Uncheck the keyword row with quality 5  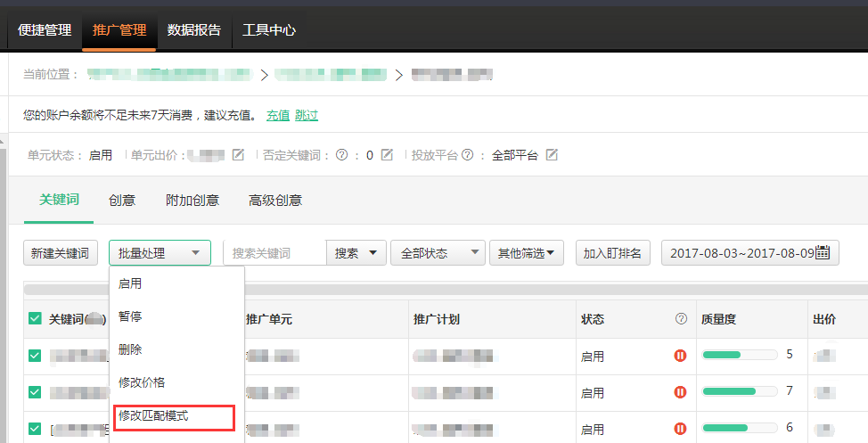click(x=35, y=356)
